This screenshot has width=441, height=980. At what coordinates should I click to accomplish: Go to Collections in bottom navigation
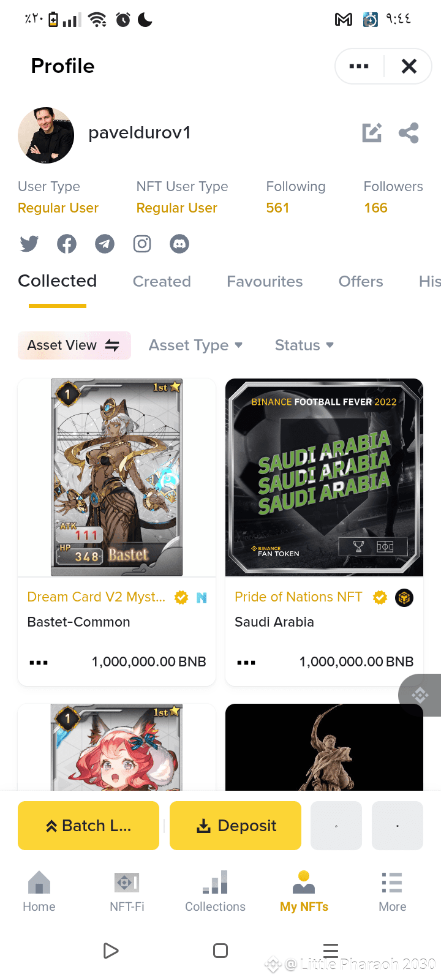tap(215, 891)
